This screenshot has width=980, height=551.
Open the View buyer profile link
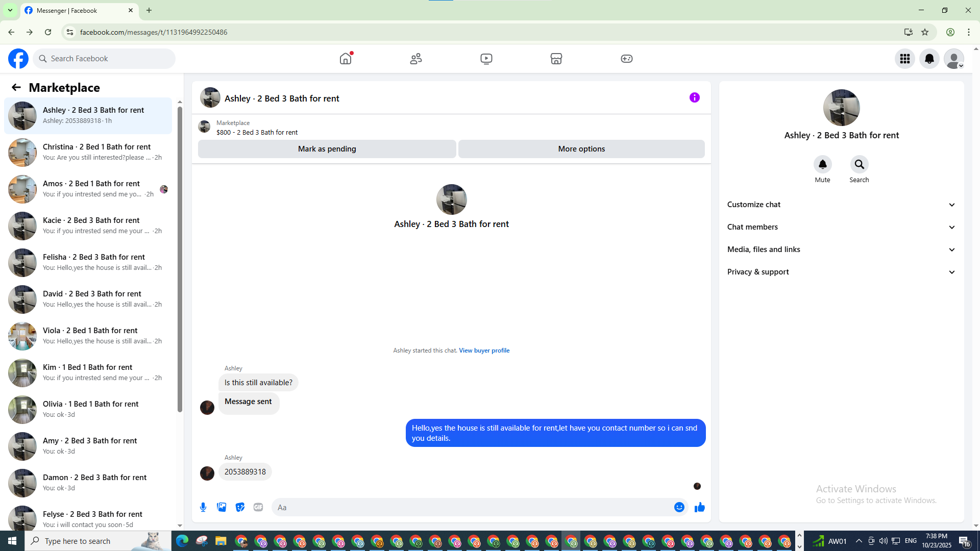click(x=484, y=350)
